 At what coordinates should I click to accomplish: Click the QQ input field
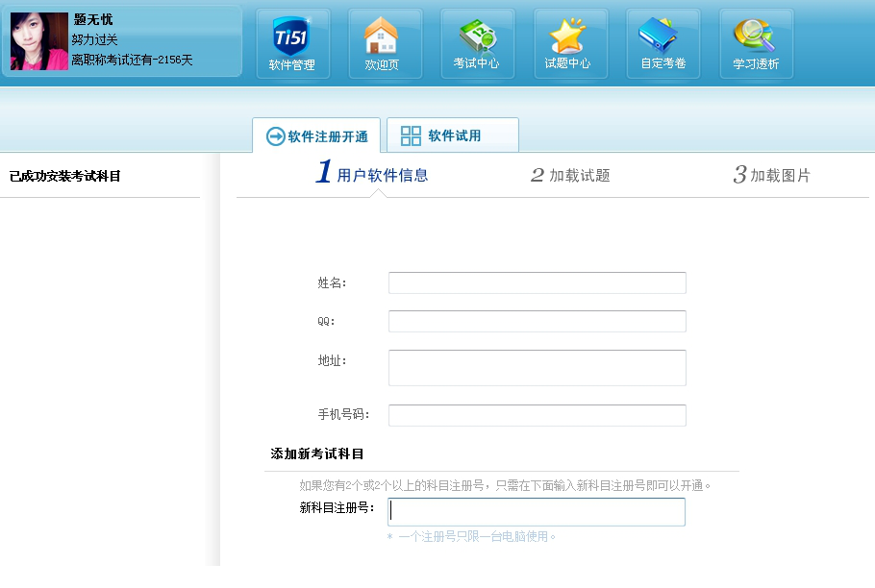(537, 321)
